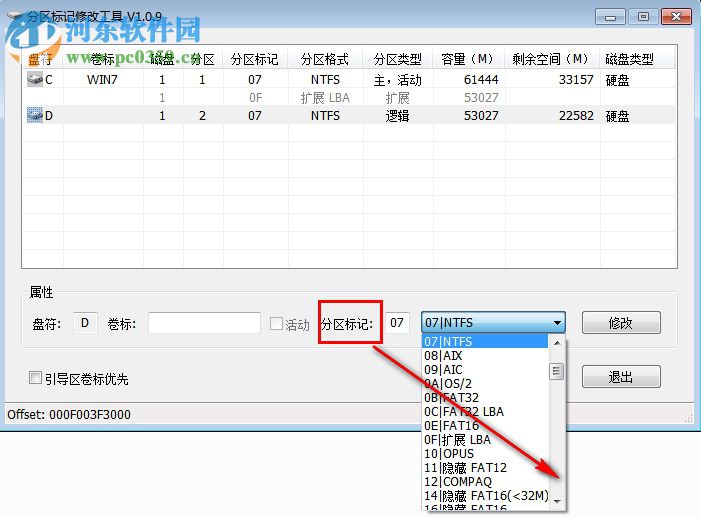
Task: Click free space value 22582 in row D
Action: (x=576, y=116)
